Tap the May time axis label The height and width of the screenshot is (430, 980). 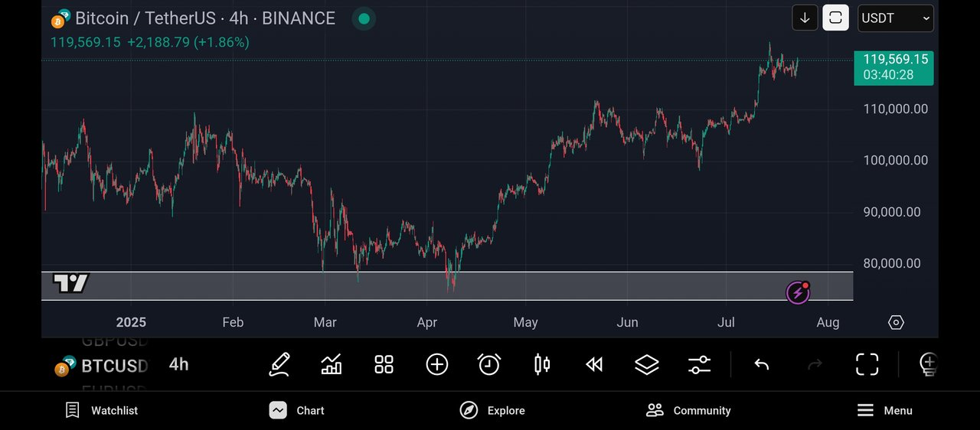click(x=525, y=322)
